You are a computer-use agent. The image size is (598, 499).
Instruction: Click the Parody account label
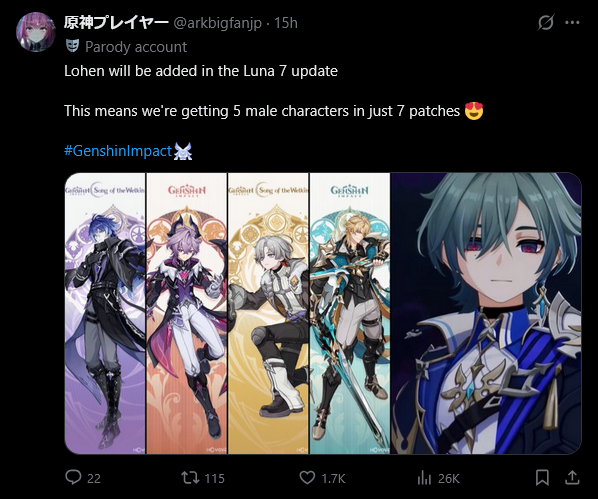coord(136,47)
